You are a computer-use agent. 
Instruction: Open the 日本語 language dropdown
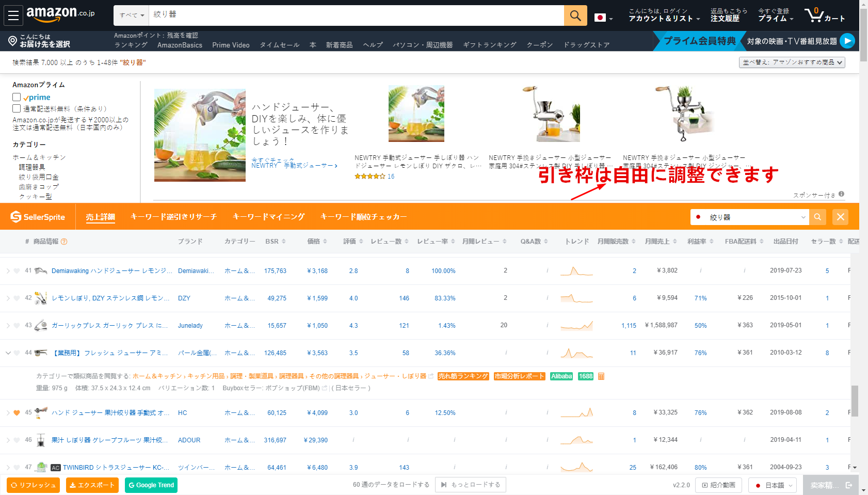pyautogui.click(x=772, y=485)
